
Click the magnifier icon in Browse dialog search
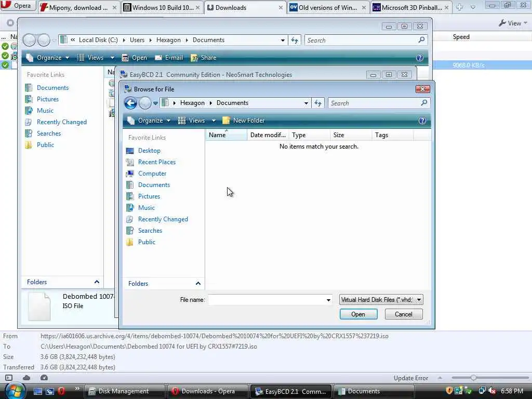pos(424,103)
